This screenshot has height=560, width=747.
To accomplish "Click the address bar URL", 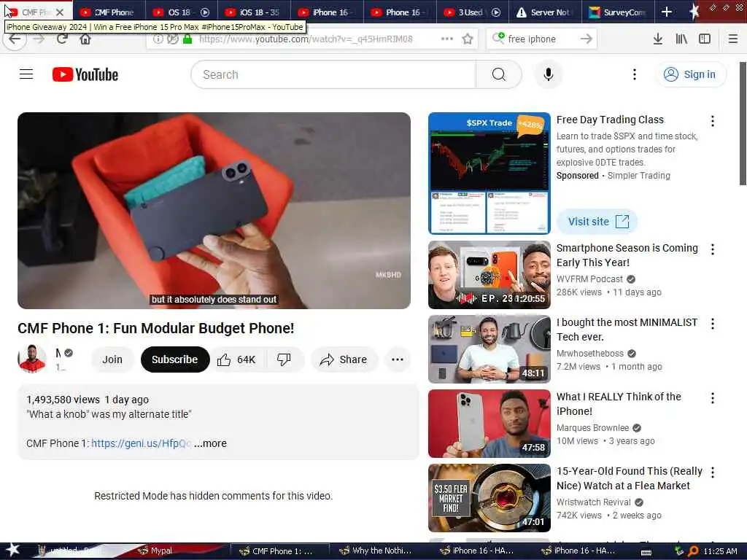I will (306, 39).
